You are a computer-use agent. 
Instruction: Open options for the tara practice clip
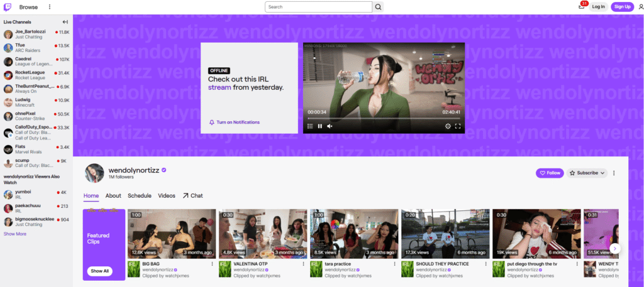395,264
